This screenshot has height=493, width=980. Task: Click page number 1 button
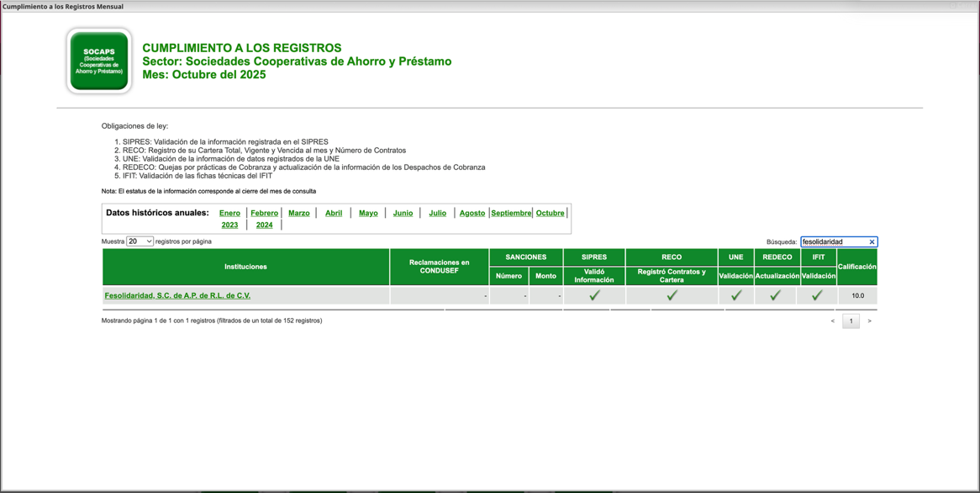[x=851, y=321]
